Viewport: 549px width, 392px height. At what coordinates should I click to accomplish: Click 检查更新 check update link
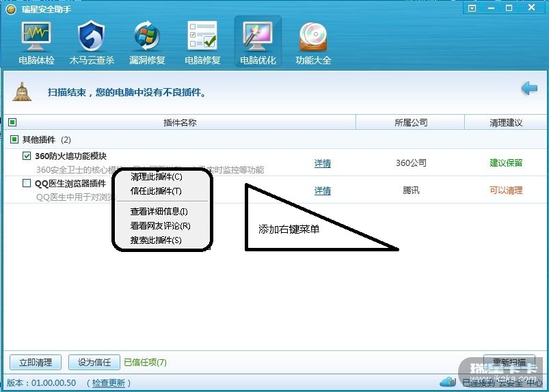coord(109,383)
